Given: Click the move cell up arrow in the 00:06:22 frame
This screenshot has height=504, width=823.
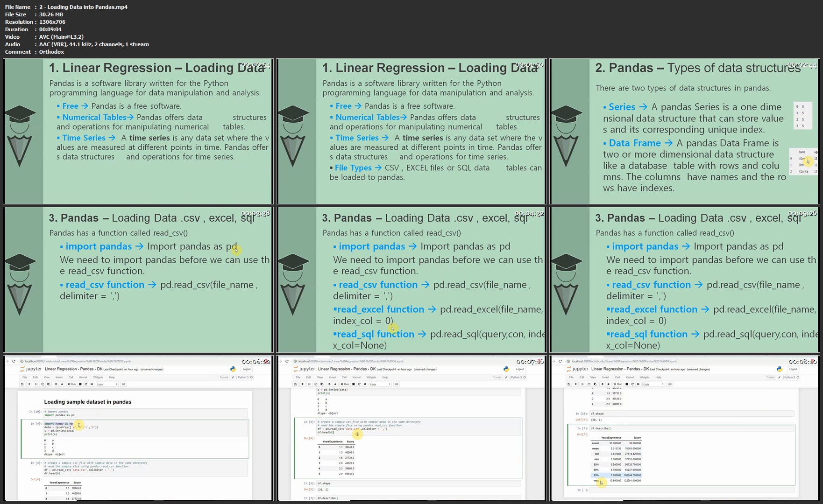Looking at the screenshot, I should (56, 384).
